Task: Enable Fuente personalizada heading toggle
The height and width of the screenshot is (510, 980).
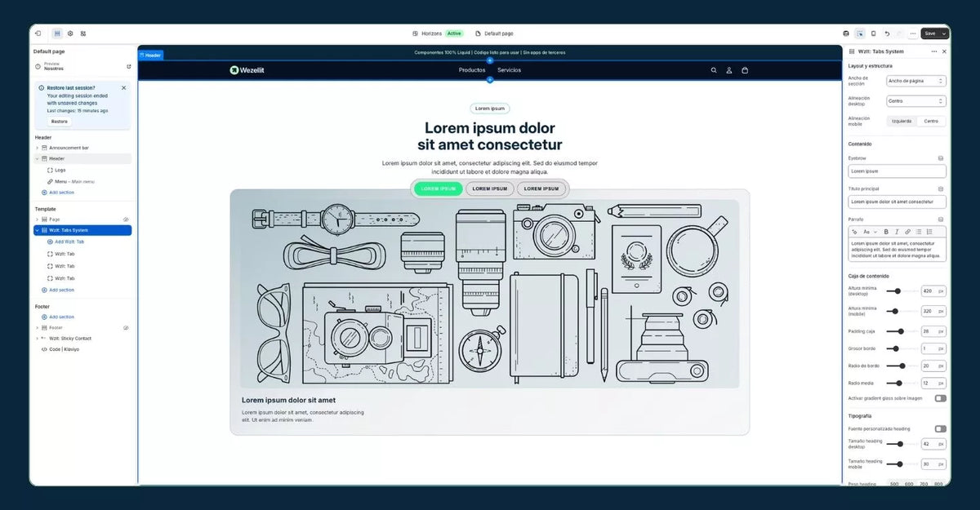Action: [941, 428]
